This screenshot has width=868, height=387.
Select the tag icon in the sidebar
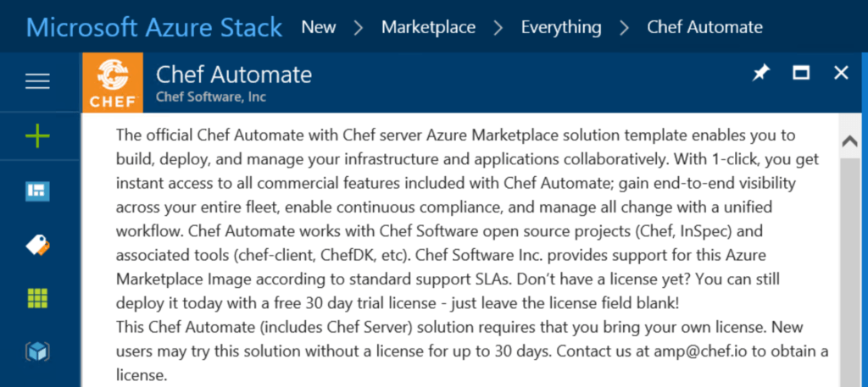click(x=37, y=245)
